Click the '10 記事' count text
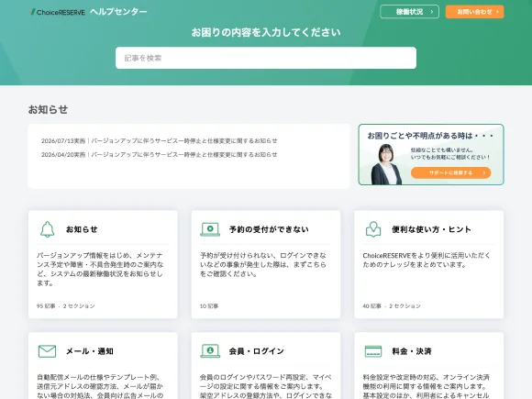532x399 pixels. coord(209,306)
